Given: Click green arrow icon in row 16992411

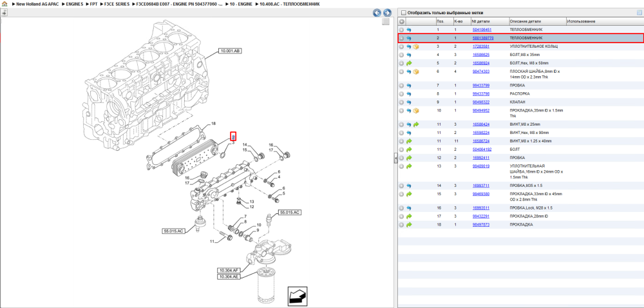Looking at the screenshot, I should pyautogui.click(x=409, y=158).
